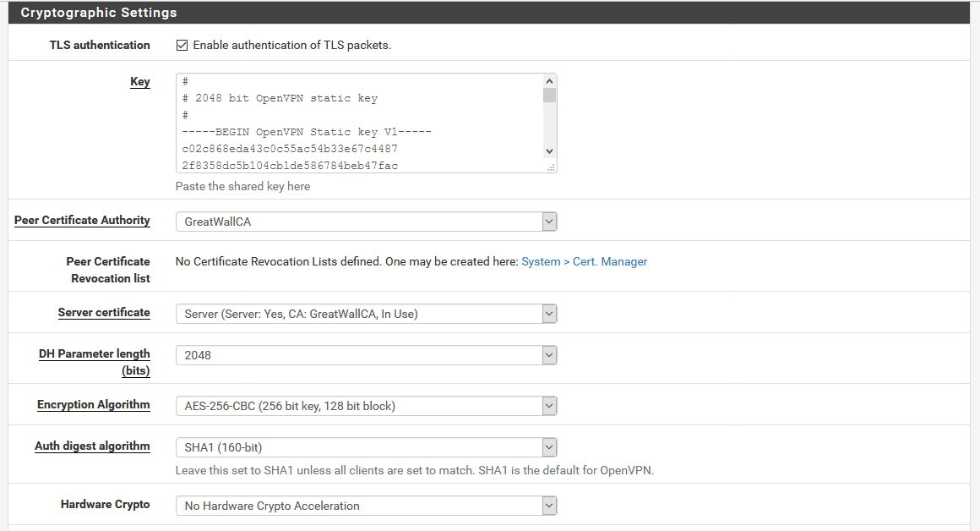Open the Peer Certificate Authority dropdown
Viewport: 980px width, 531px height.
[x=367, y=222]
